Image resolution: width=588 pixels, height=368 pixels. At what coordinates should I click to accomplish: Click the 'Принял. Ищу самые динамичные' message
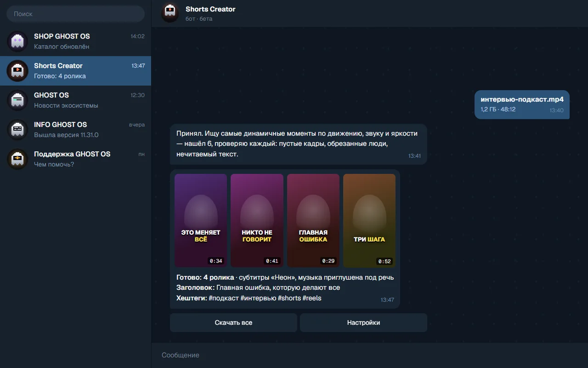(299, 144)
